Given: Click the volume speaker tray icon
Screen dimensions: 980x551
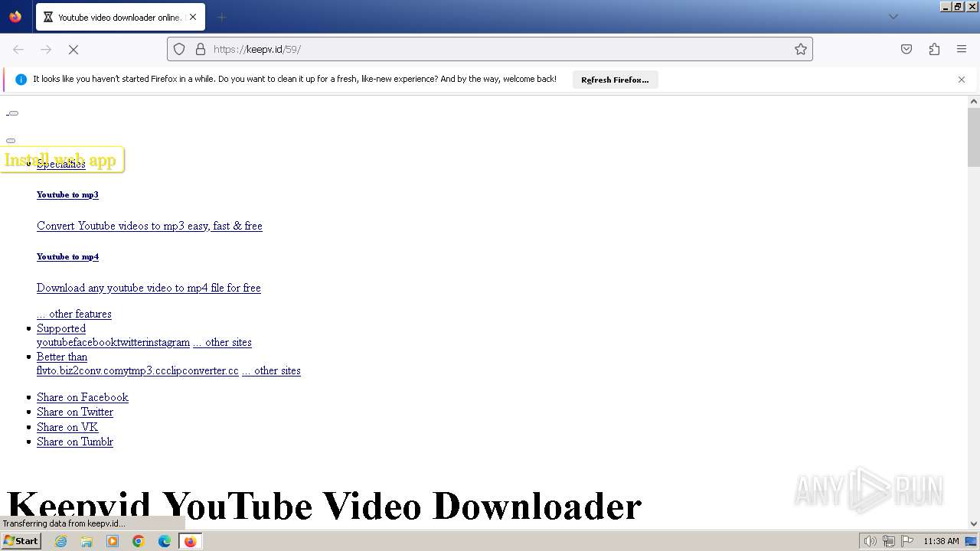Looking at the screenshot, I should pos(871,541).
